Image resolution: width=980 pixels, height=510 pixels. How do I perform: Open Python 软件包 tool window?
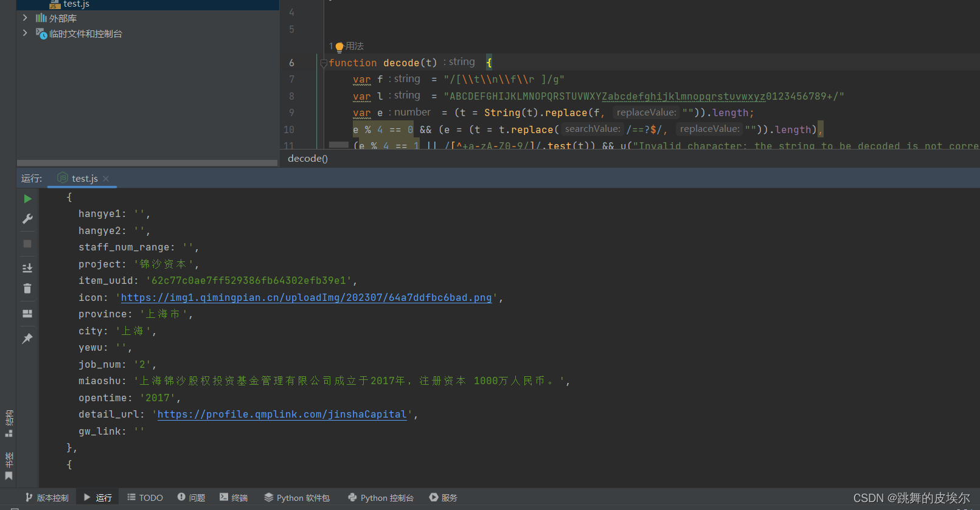pos(297,498)
